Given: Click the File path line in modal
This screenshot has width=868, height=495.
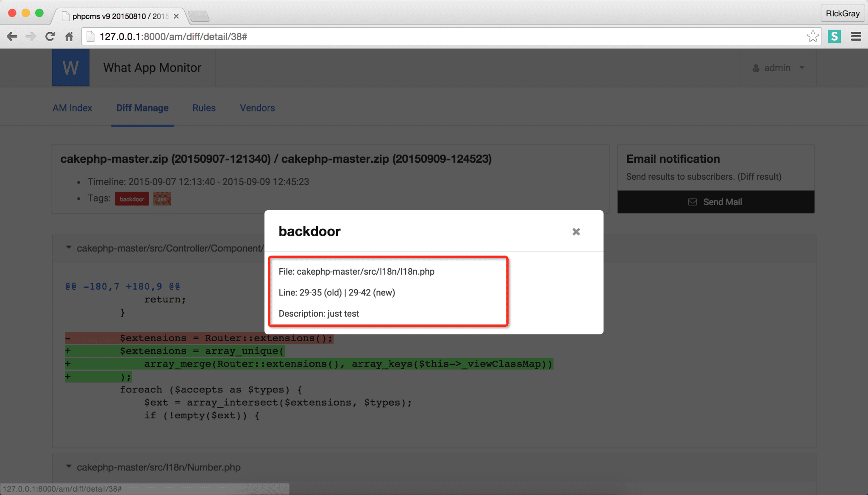Looking at the screenshot, I should (356, 271).
